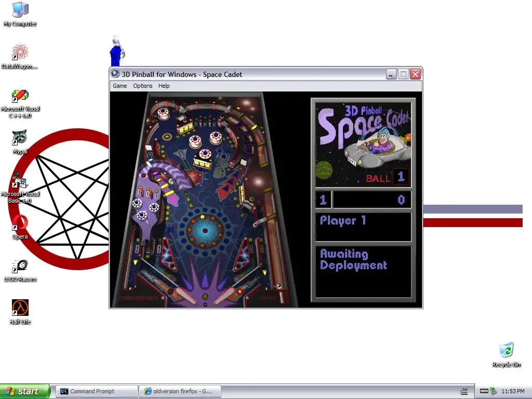
Task: Select the DataWagon desktop shortcut
Action: coord(20,57)
